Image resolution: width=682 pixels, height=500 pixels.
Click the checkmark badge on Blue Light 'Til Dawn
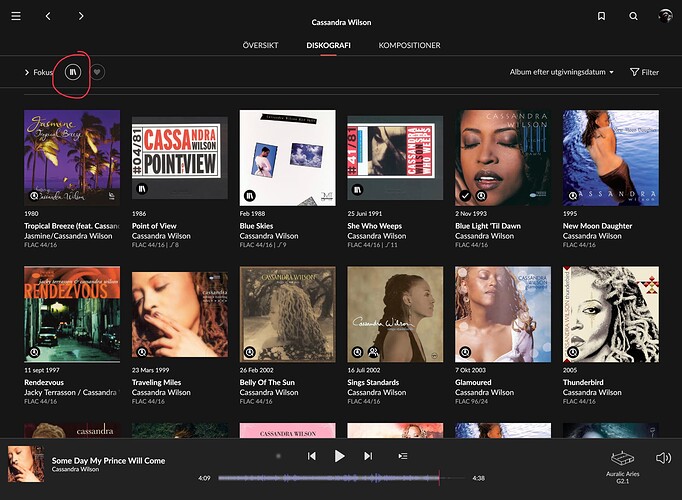coord(465,196)
